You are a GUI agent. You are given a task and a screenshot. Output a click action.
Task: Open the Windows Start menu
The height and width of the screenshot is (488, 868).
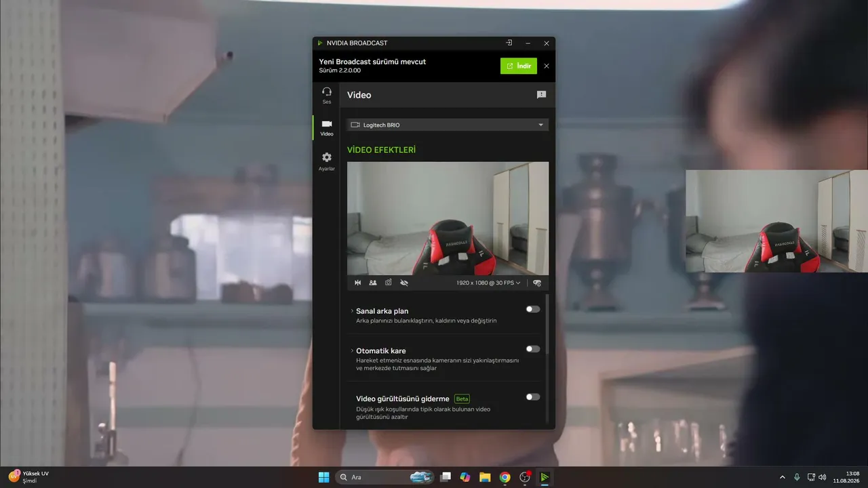pos(324,477)
